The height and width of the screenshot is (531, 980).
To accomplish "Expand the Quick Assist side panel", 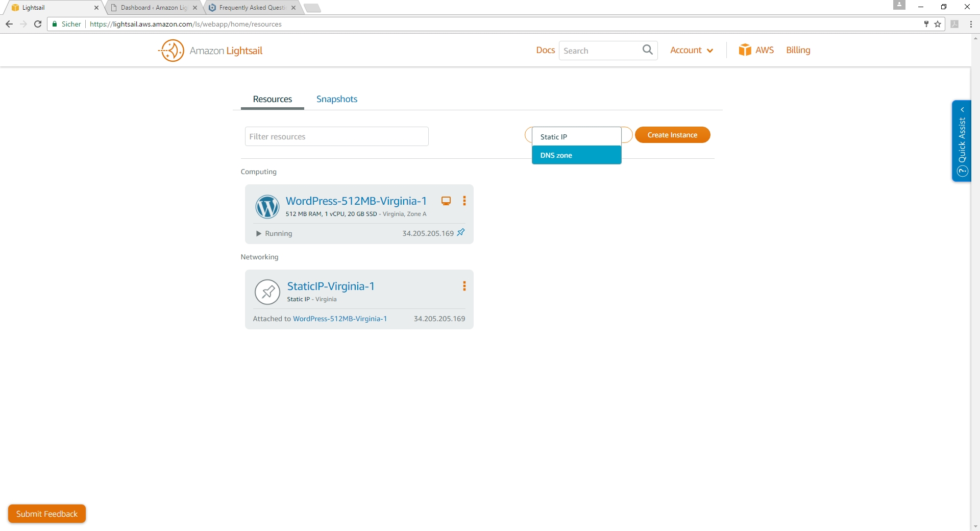I will pos(962,141).
